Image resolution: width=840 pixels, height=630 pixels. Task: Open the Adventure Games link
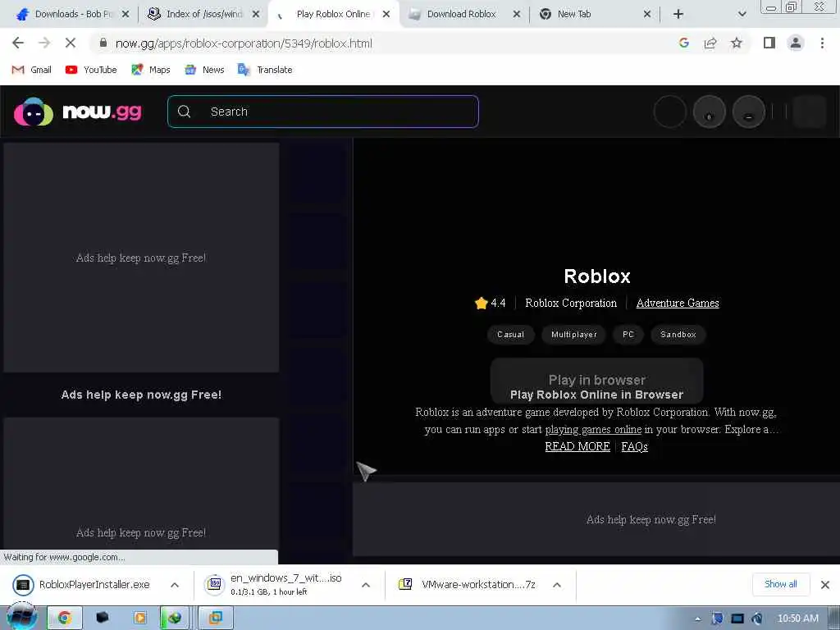678,304
